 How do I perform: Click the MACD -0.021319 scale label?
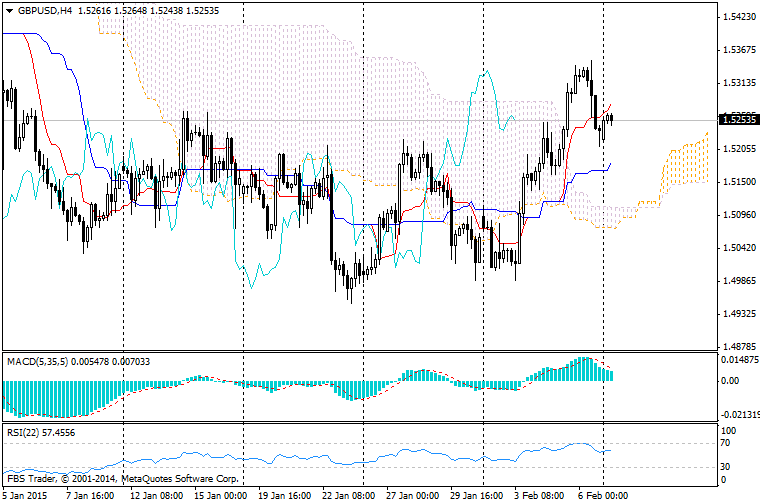tap(738, 414)
